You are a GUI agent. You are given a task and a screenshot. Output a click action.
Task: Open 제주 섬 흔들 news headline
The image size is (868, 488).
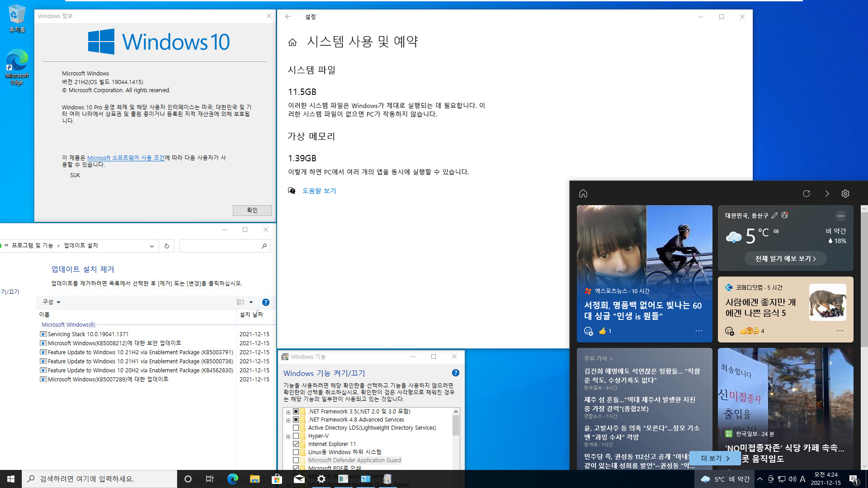[640, 404]
